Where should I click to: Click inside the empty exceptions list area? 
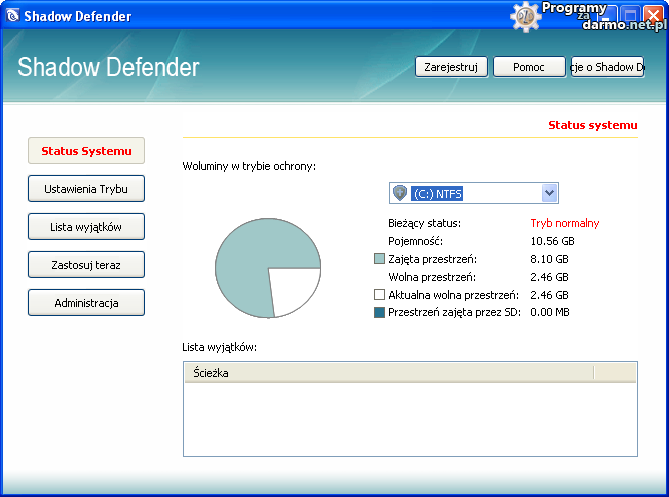(x=410, y=420)
